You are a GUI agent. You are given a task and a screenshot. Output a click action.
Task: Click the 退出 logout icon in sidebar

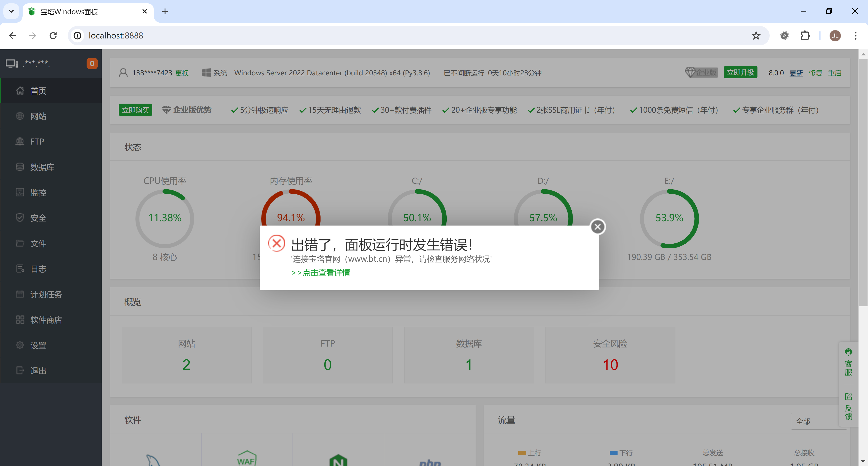pyautogui.click(x=20, y=371)
